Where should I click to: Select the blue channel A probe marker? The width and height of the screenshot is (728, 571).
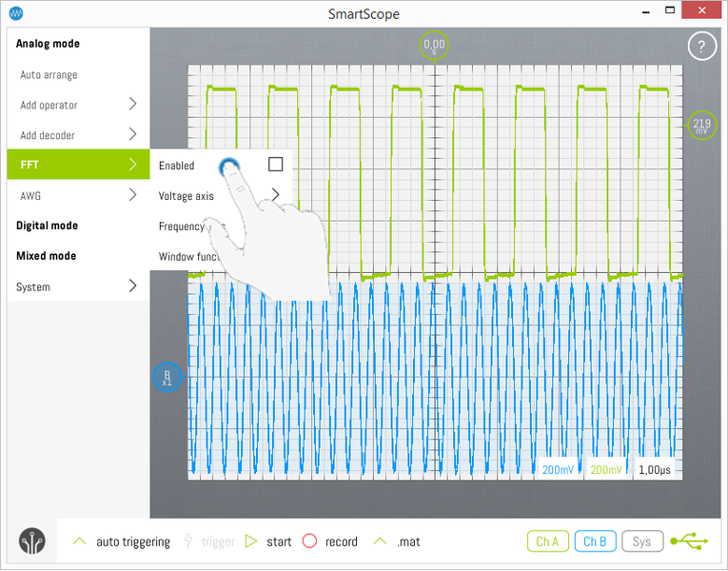[167, 378]
